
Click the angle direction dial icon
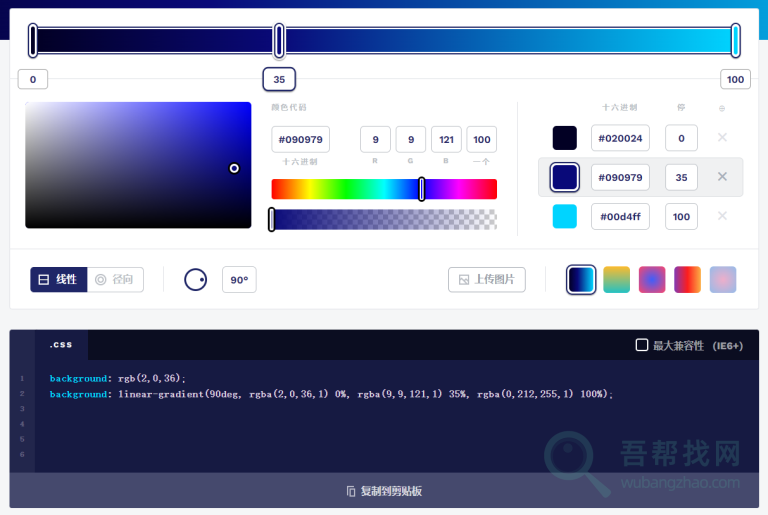click(196, 280)
